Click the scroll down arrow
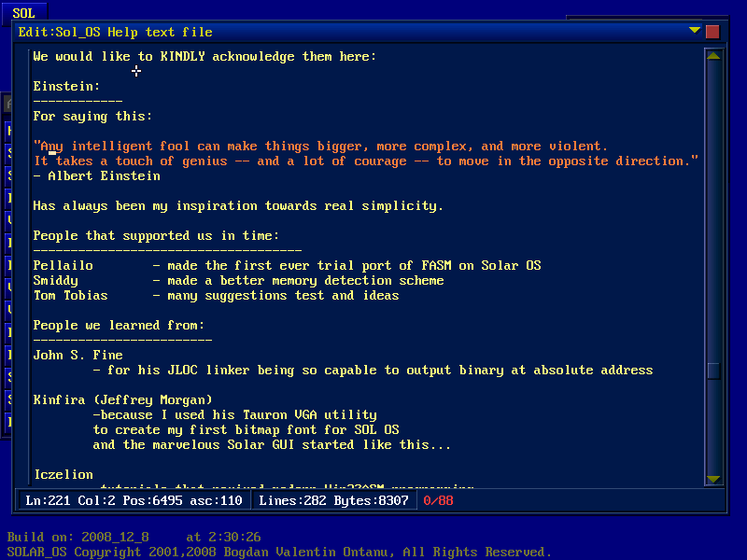This screenshot has height=560, width=747. 713,479
